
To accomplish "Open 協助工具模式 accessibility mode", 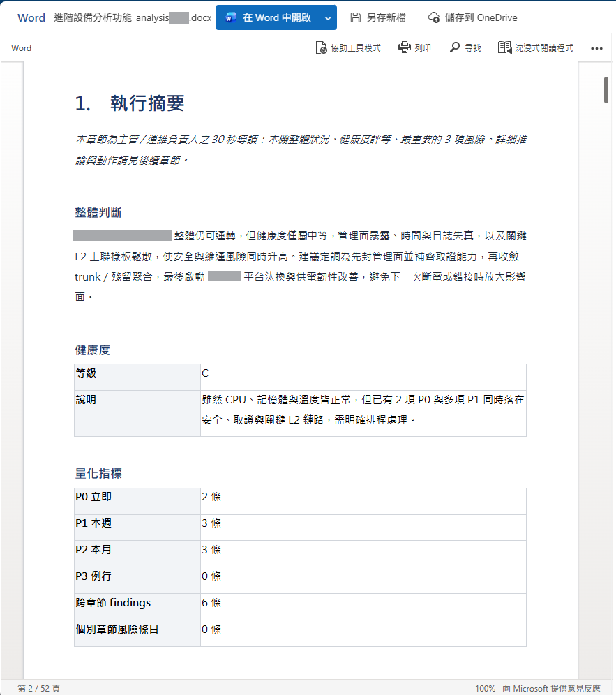I will point(348,48).
